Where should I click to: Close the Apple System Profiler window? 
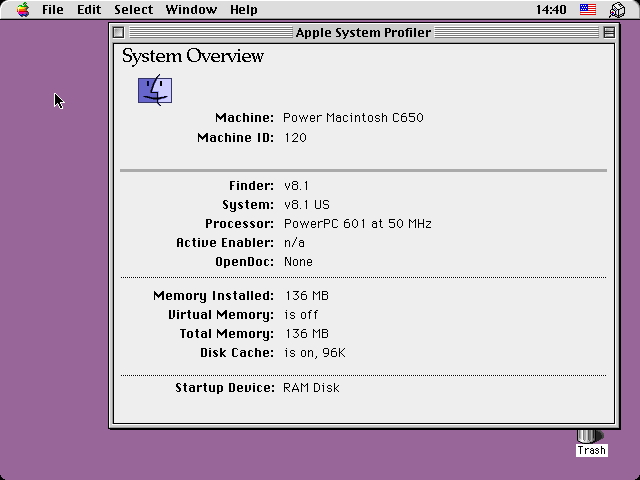click(x=118, y=32)
